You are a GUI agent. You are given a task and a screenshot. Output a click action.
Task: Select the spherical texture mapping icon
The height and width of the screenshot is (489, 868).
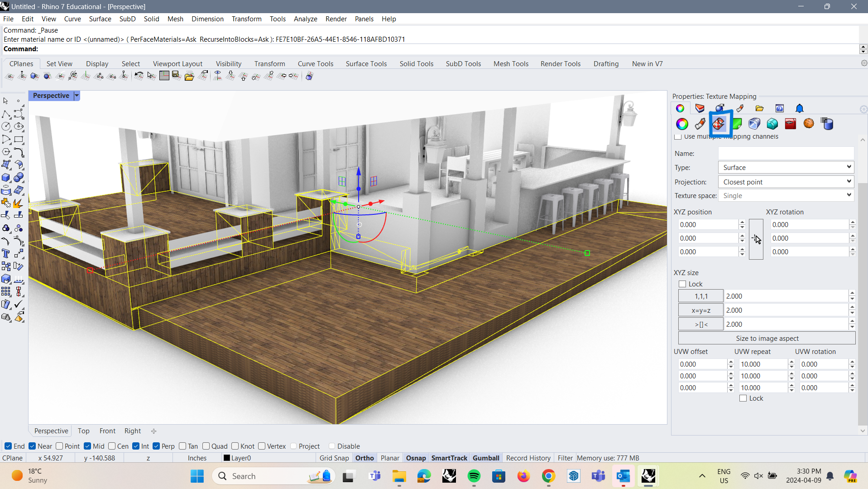(809, 124)
